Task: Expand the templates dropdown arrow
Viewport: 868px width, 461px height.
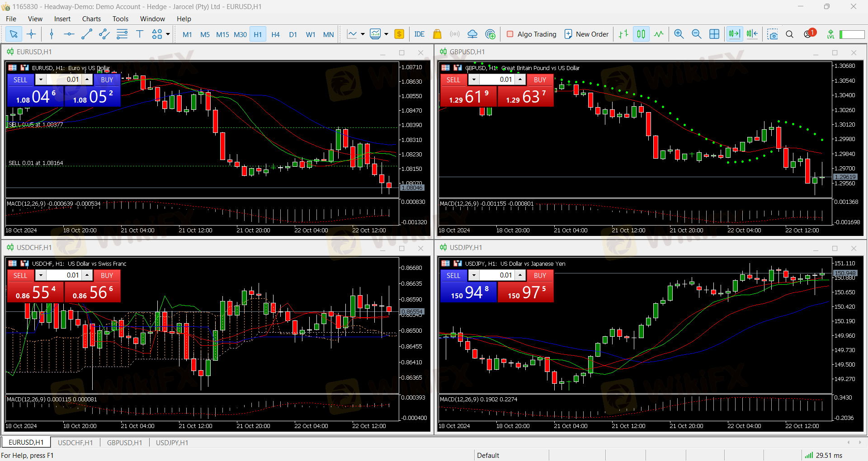Action: coord(386,34)
